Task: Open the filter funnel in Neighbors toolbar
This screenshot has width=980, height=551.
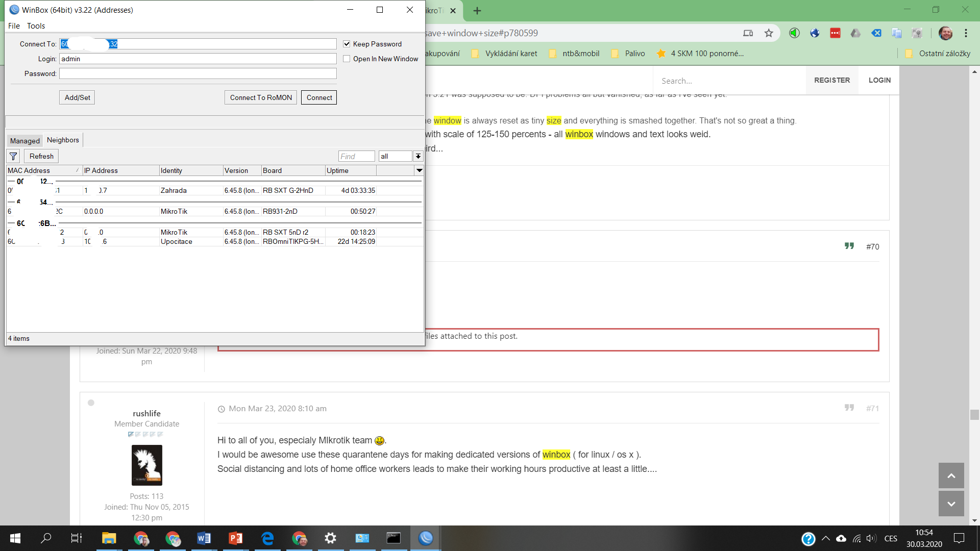Action: click(x=13, y=156)
